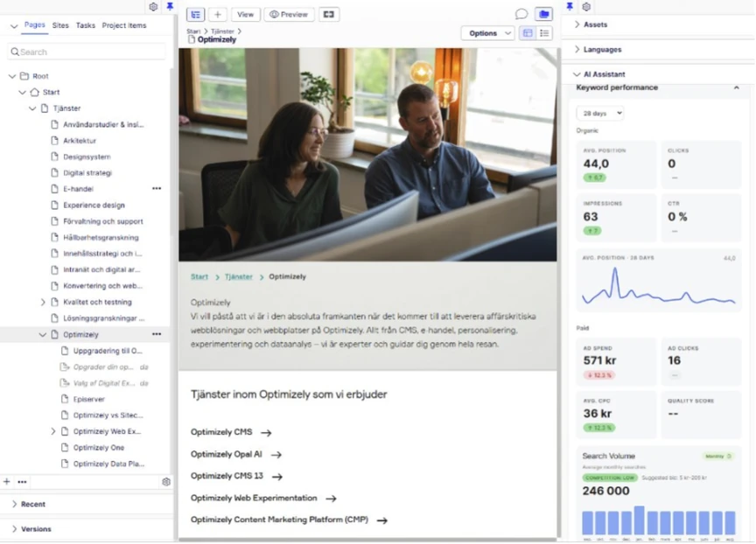Click the View button
Screen dimensions: 756x544
245,15
